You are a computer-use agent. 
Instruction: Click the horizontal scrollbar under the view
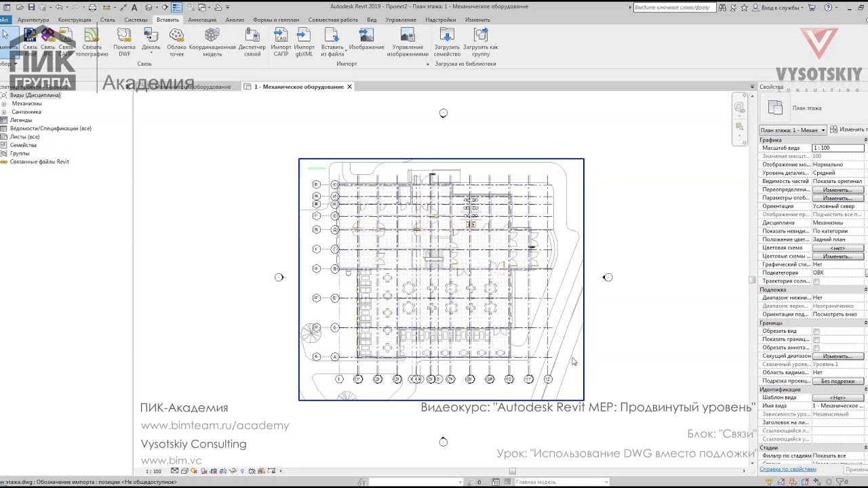pos(512,471)
